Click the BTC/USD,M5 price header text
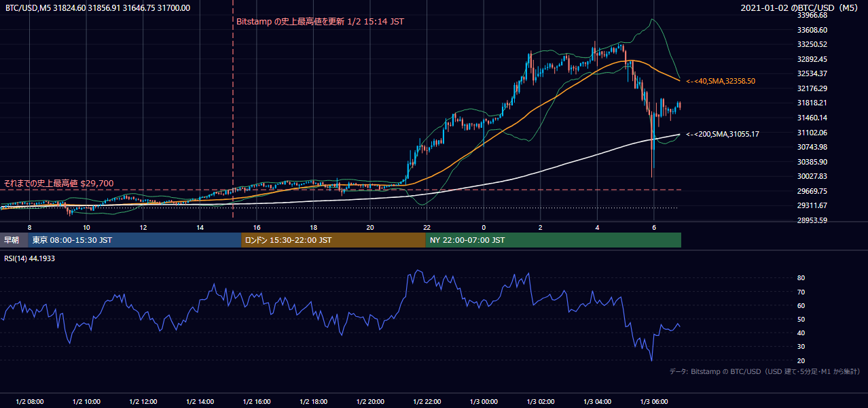This screenshot has width=868, height=408. [98, 8]
